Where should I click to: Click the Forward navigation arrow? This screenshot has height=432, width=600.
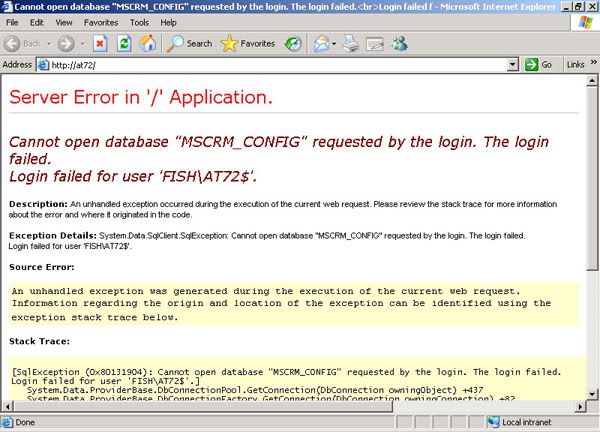point(66,44)
